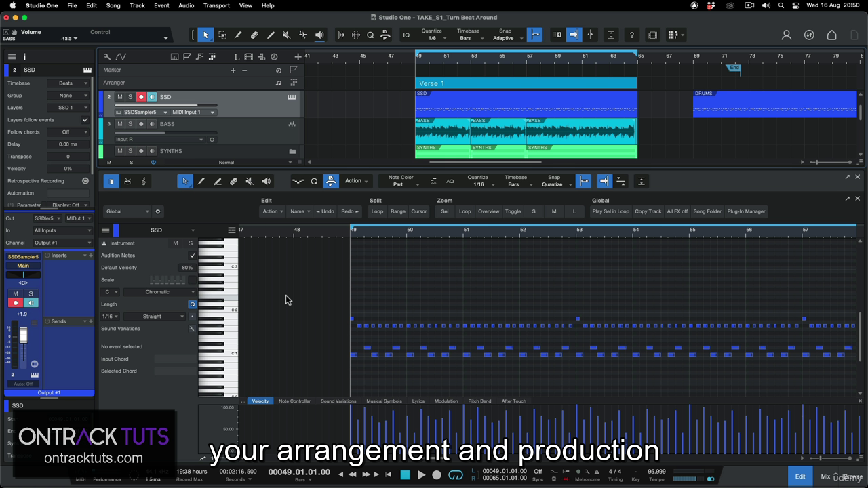This screenshot has width=868, height=488.
Task: Solo the BASS track
Action: (130, 124)
